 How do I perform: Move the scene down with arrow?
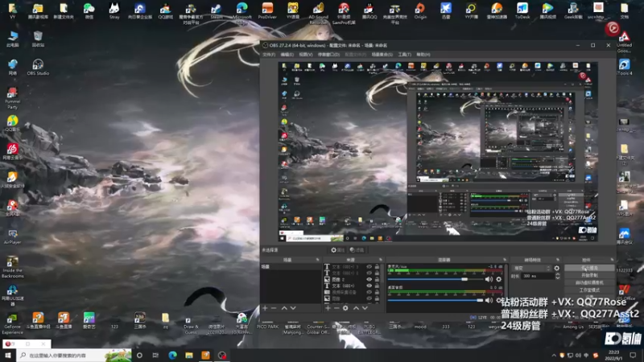click(x=293, y=308)
